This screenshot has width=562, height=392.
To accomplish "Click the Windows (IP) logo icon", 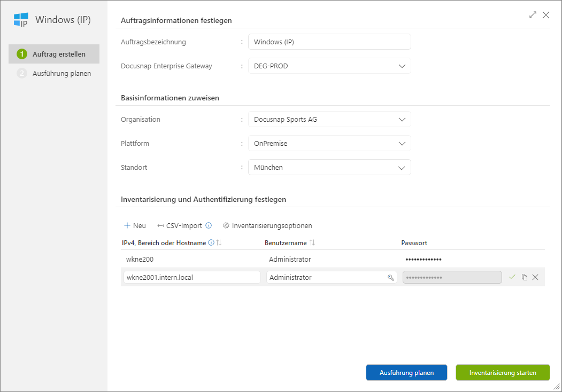I will click(x=21, y=20).
